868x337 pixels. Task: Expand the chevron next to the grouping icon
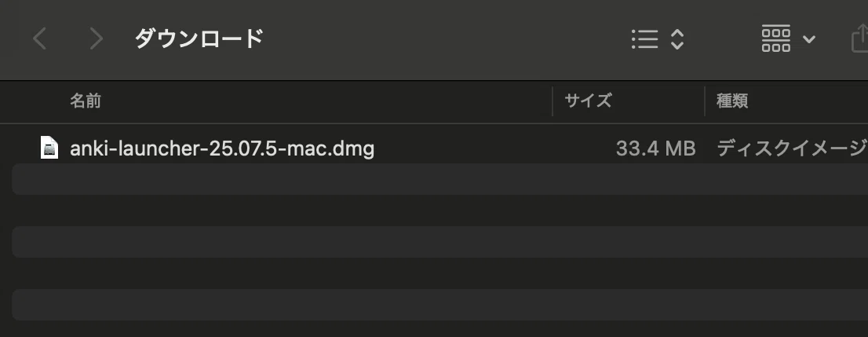[809, 38]
